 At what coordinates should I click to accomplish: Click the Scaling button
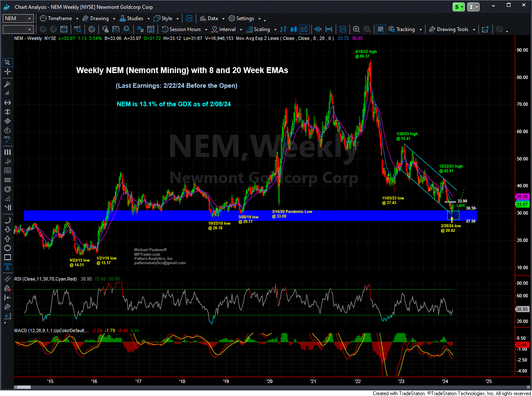[258, 29]
